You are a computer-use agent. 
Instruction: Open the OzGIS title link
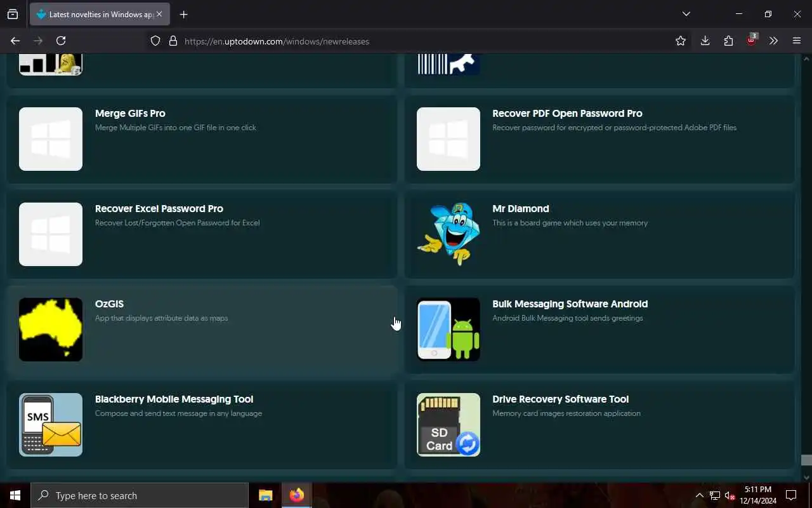pos(109,304)
